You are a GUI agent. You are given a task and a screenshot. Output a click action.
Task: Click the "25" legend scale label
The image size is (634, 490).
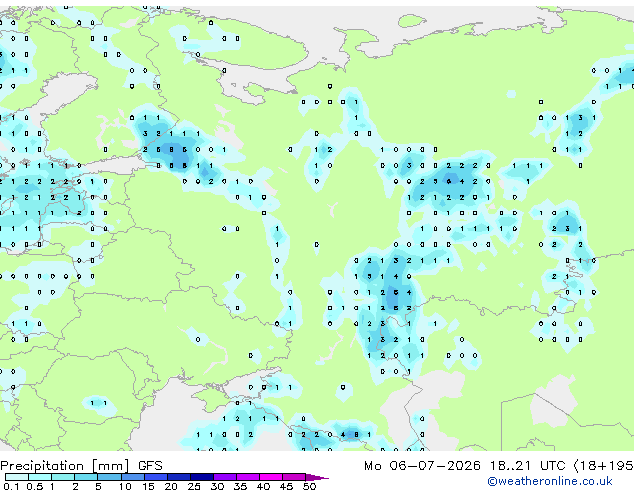[x=194, y=486]
